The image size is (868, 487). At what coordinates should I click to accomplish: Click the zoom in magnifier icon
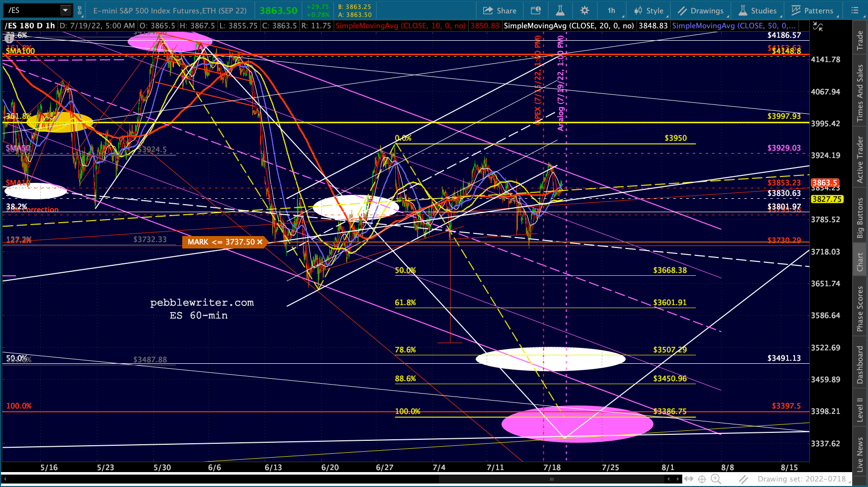coord(716,479)
